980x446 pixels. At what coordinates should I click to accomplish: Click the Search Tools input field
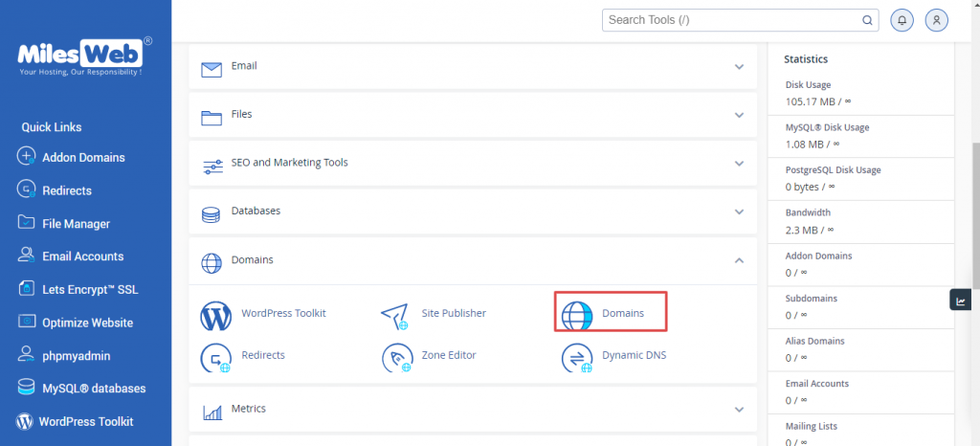[x=740, y=20]
